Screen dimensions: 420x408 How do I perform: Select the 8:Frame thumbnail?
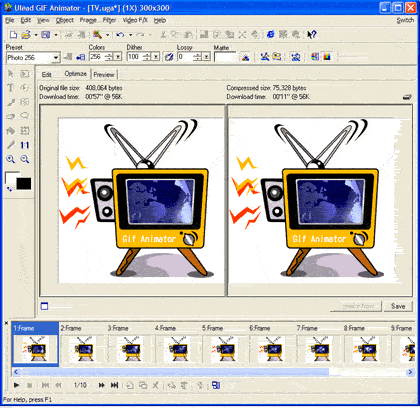[366, 345]
